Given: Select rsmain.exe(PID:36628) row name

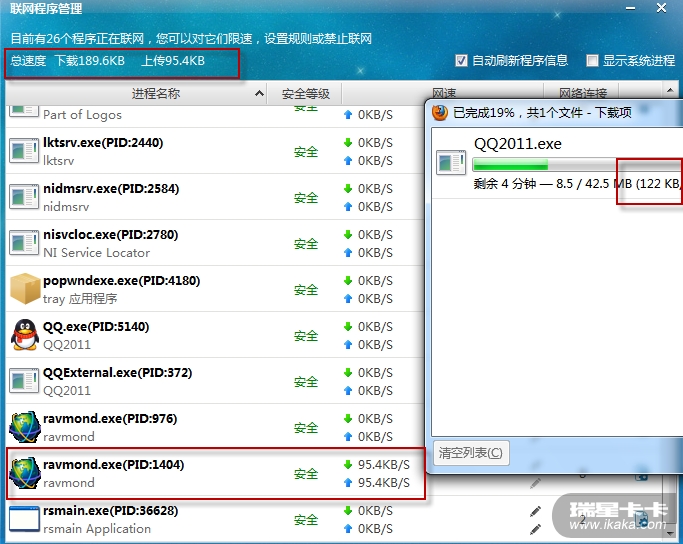Looking at the screenshot, I should pos(110,510).
